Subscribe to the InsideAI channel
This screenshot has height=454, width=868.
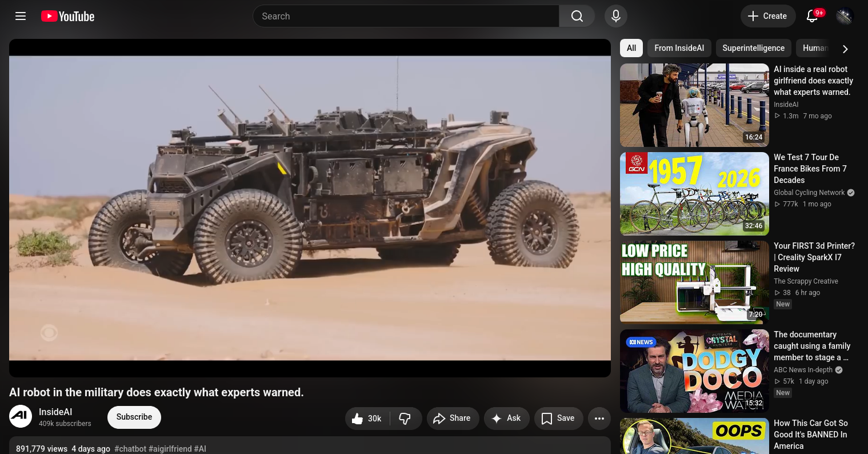coord(134,417)
